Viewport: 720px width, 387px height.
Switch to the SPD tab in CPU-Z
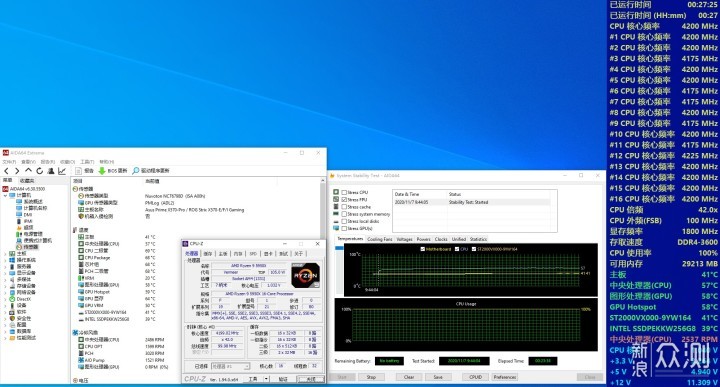point(253,253)
